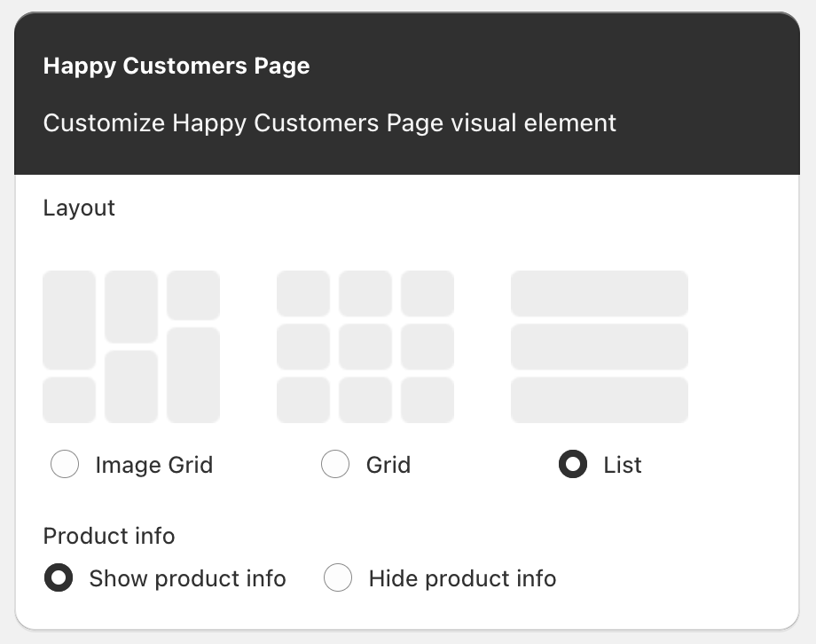Click the Layout section label
This screenshot has height=644, width=816.
point(79,208)
